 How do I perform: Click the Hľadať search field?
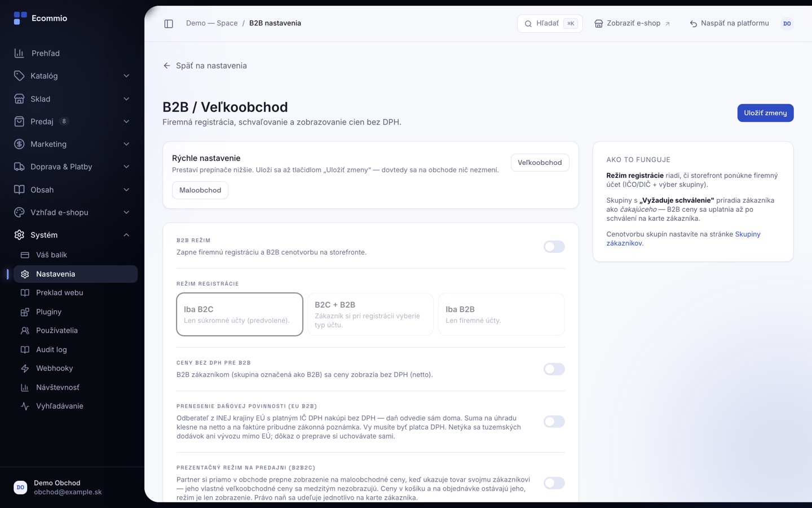coord(550,24)
